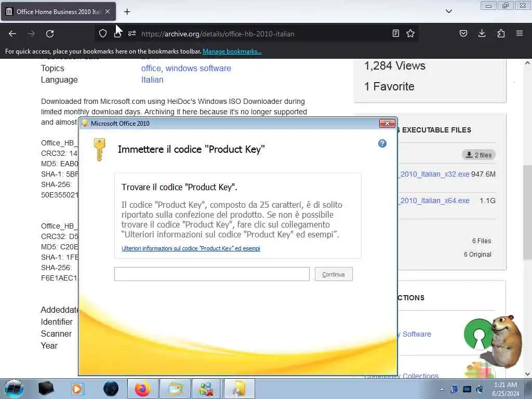Open the Firefox hamburger menu

point(520,33)
